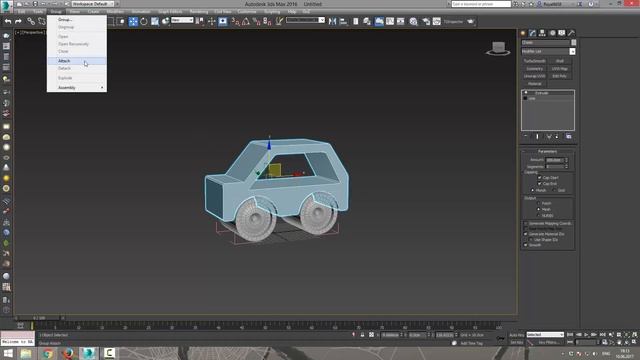Click the Unwrap UVW modifier button

[x=534, y=76]
